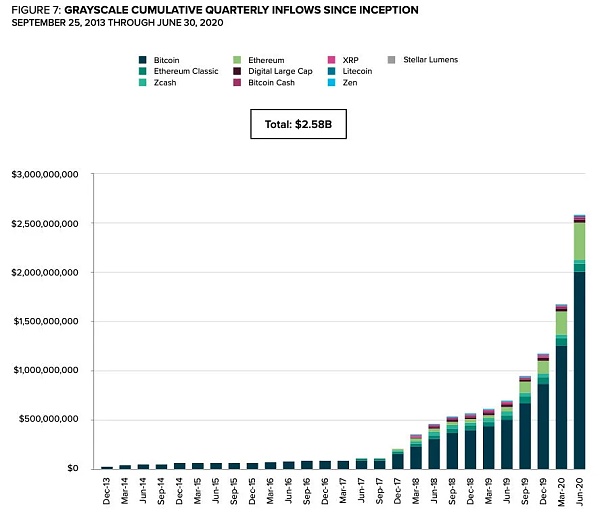The image size is (600, 513).
Task: Click the 'Dec-19' x-axis label
Action: click(x=543, y=491)
